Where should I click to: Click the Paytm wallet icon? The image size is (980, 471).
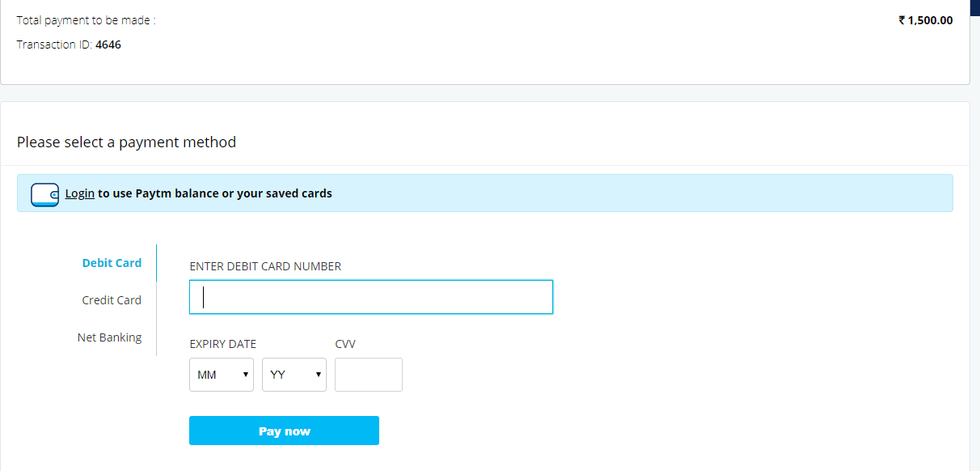(44, 193)
